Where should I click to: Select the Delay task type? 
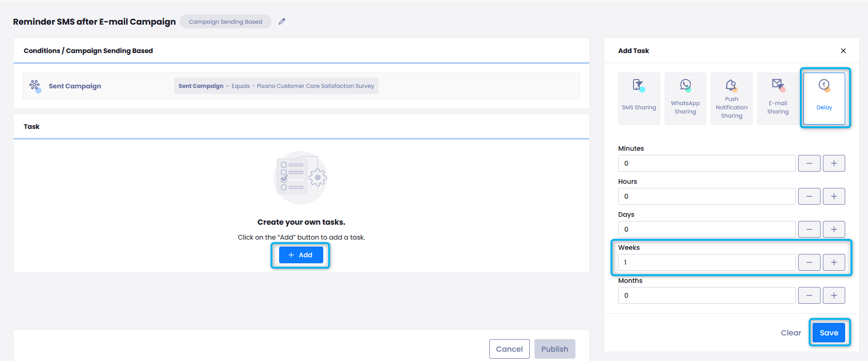click(824, 98)
